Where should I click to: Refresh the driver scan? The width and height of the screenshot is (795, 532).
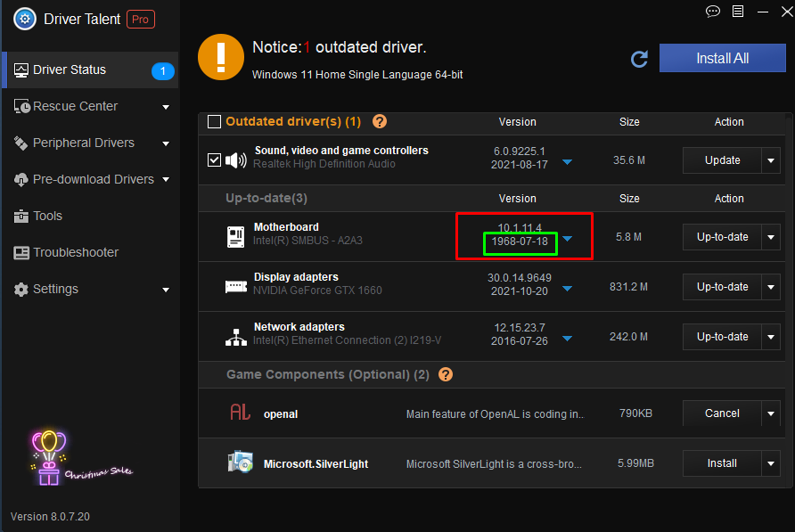coord(639,59)
